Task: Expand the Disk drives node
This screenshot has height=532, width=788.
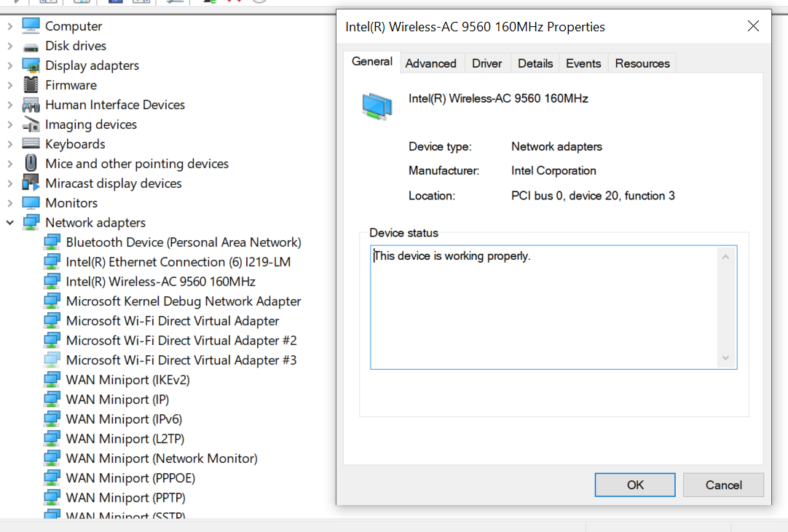Action: 10,46
